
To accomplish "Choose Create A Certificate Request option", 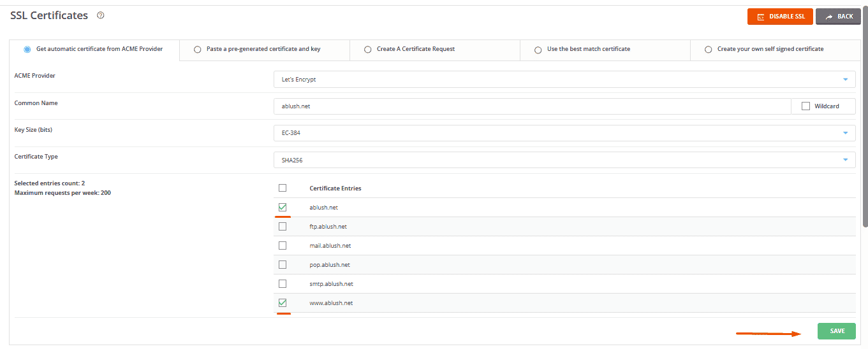I will coord(368,49).
